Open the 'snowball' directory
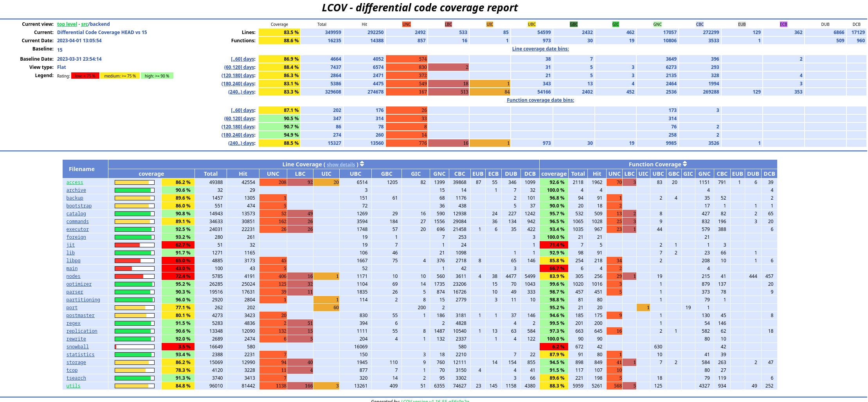The width and height of the screenshot is (868, 402). click(77, 347)
